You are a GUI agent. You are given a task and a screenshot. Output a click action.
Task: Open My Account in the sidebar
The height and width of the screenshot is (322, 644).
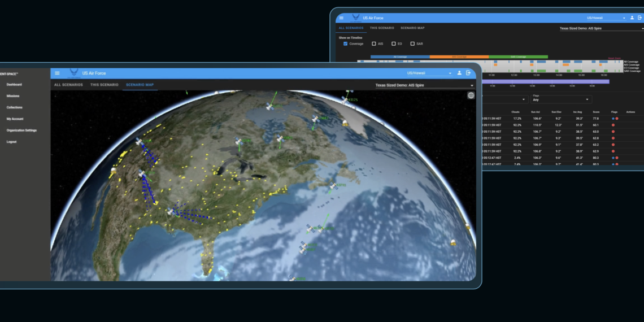click(15, 119)
